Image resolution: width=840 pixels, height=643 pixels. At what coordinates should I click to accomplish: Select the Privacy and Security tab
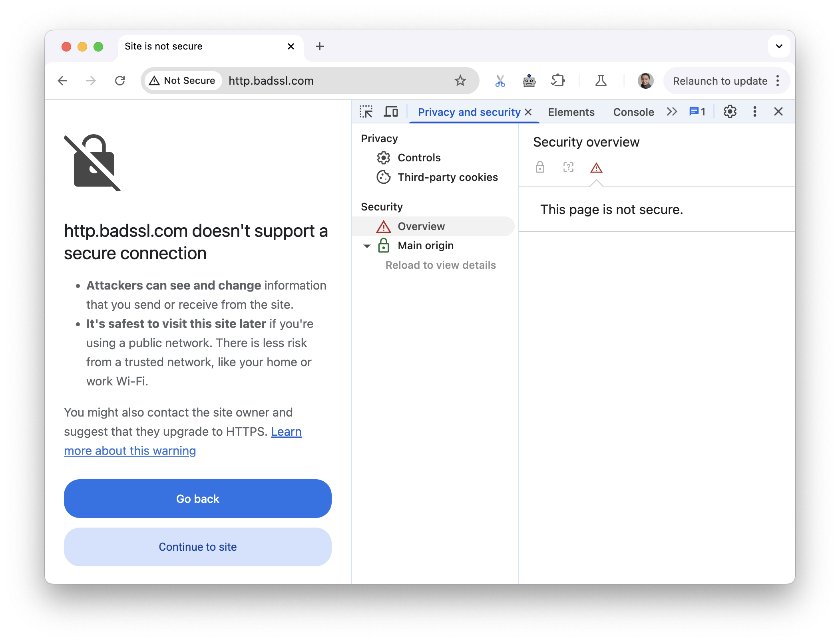469,111
